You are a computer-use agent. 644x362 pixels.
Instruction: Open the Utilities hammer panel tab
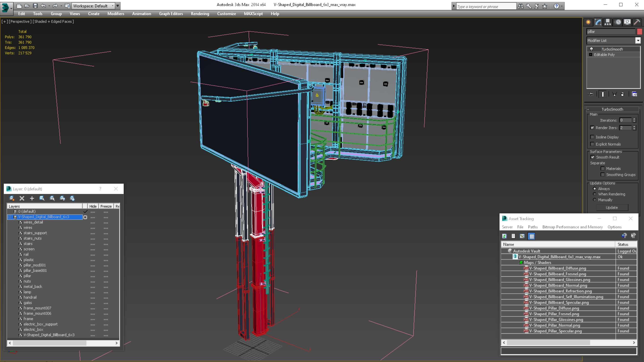(637, 22)
